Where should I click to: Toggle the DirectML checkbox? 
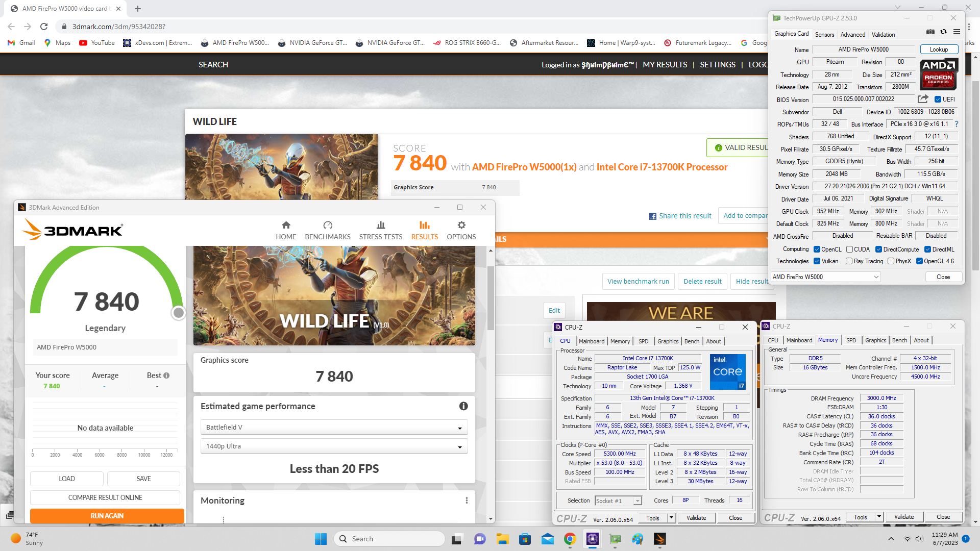[927, 249]
